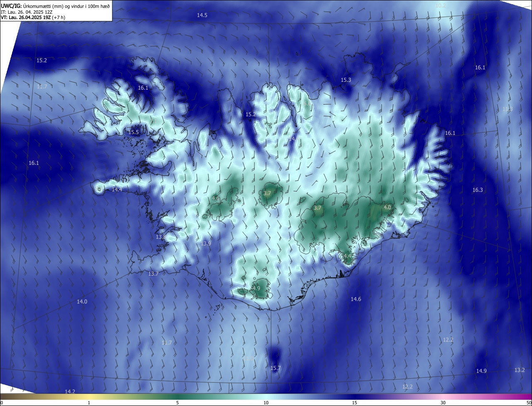Click the 16.3 value east of Iceland

478,190
